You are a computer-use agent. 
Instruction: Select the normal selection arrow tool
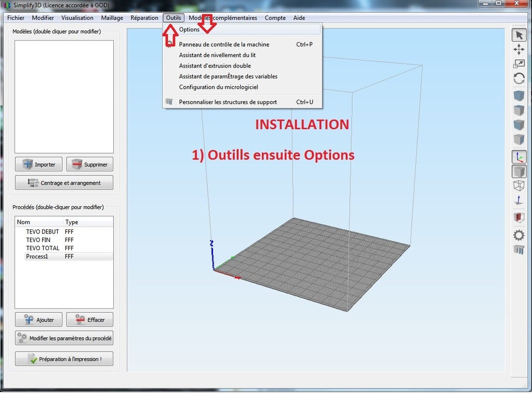[519, 35]
